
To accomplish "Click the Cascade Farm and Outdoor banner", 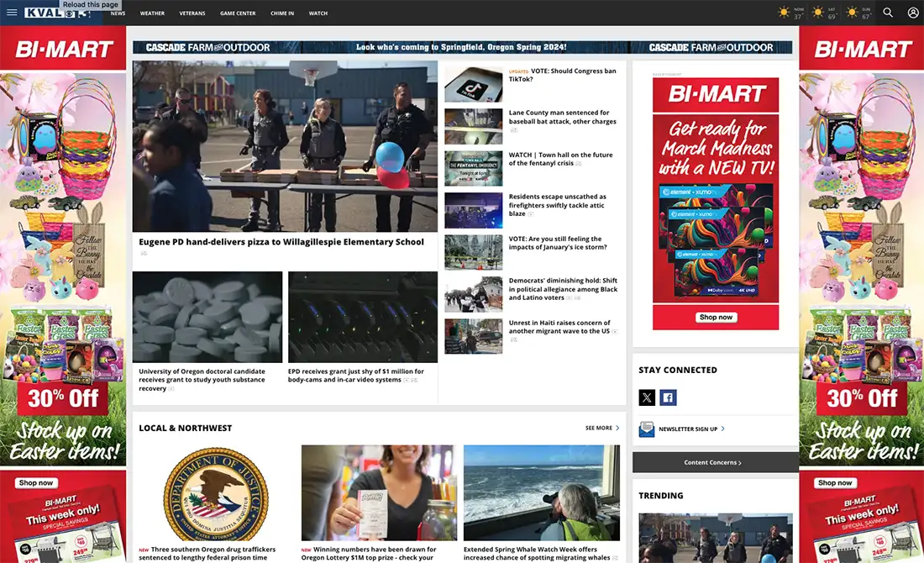I will [462, 47].
